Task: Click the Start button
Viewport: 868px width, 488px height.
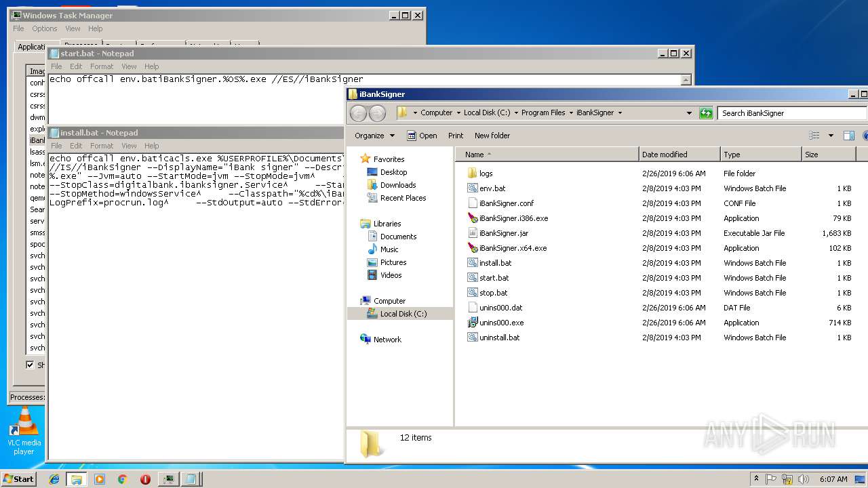Action: click(x=18, y=479)
